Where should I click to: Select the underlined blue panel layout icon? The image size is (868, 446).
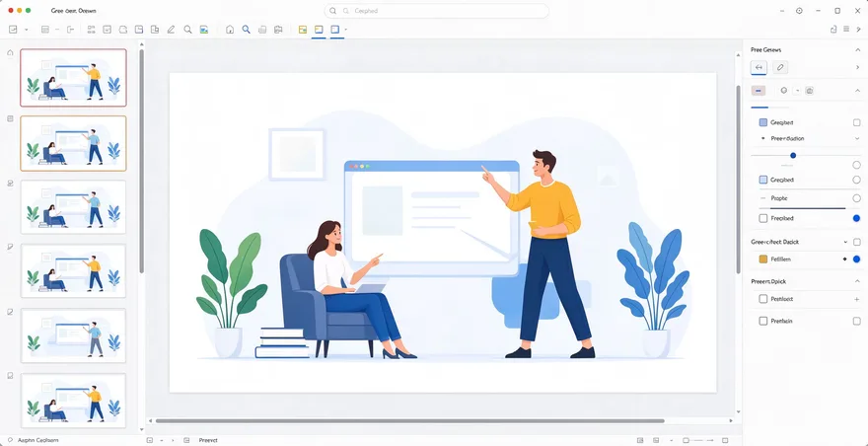pos(335,30)
